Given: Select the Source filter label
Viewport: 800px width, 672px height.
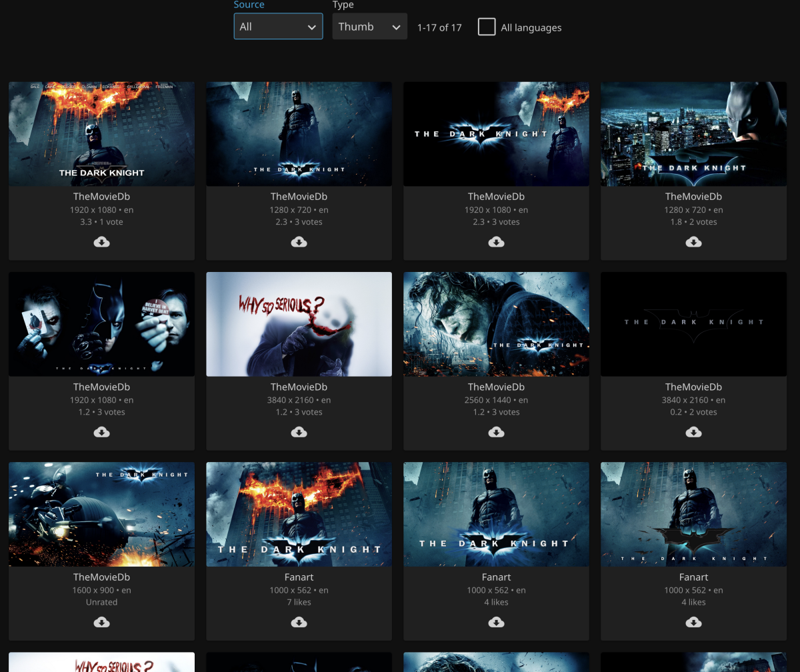Looking at the screenshot, I should coord(249,5).
